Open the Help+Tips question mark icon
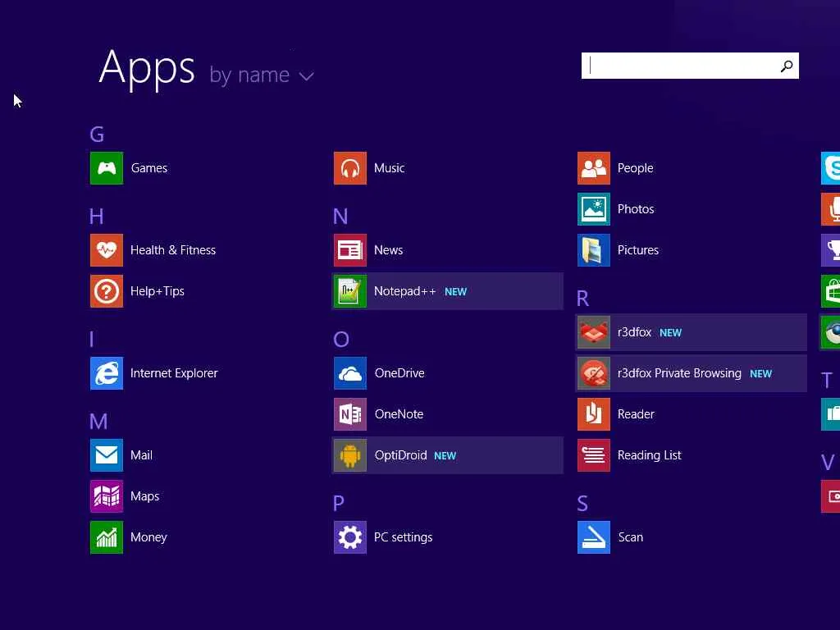 point(106,291)
